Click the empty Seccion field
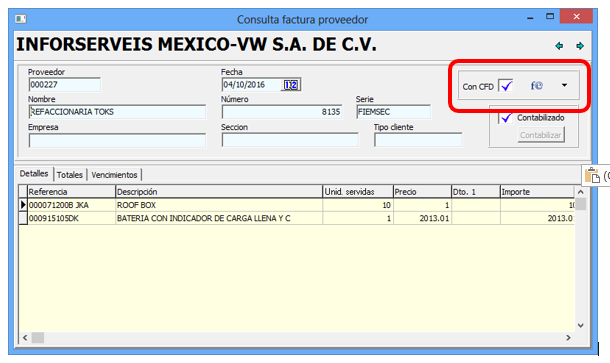This screenshot has width=610, height=363. click(290, 140)
